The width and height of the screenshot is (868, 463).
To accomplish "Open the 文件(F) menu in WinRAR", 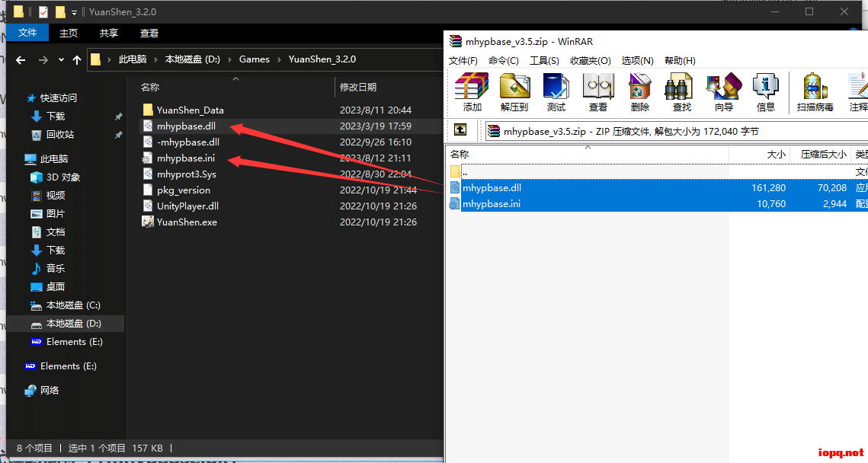I will click(x=462, y=60).
